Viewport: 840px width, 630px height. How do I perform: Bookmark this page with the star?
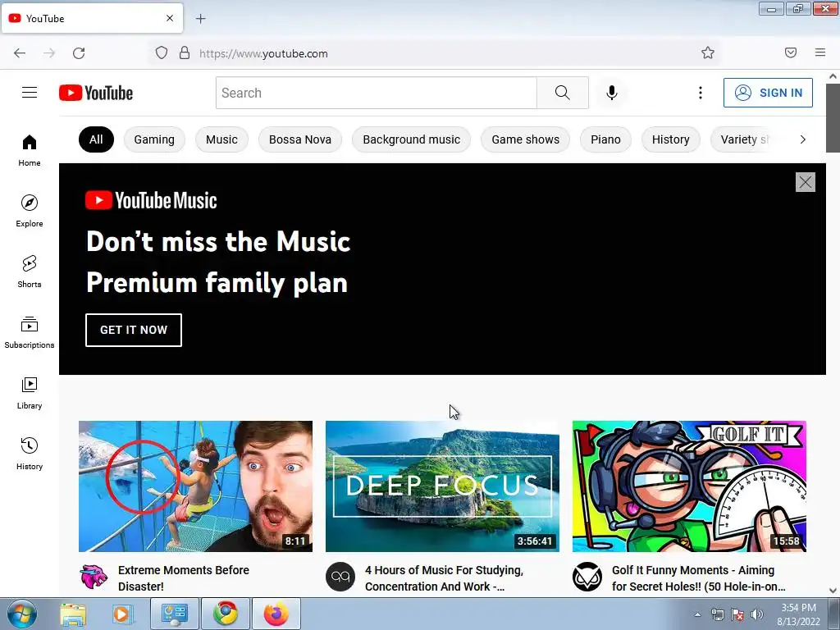pos(708,52)
